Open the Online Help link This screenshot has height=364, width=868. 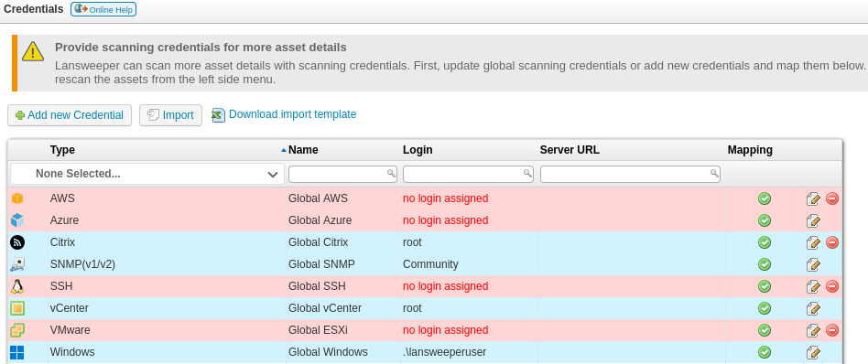click(x=103, y=9)
